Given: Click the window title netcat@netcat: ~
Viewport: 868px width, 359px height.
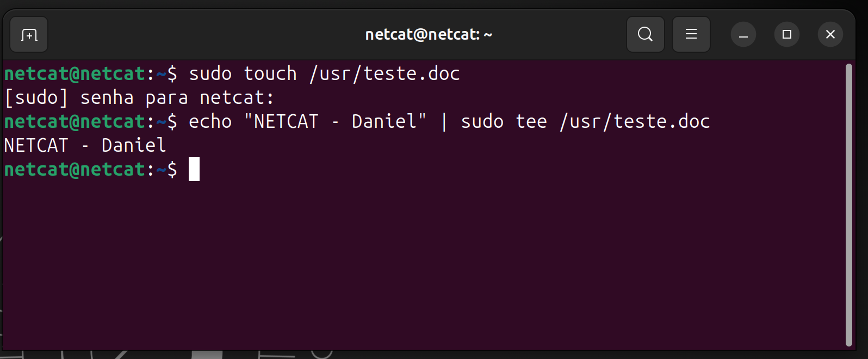Looking at the screenshot, I should tap(429, 35).
